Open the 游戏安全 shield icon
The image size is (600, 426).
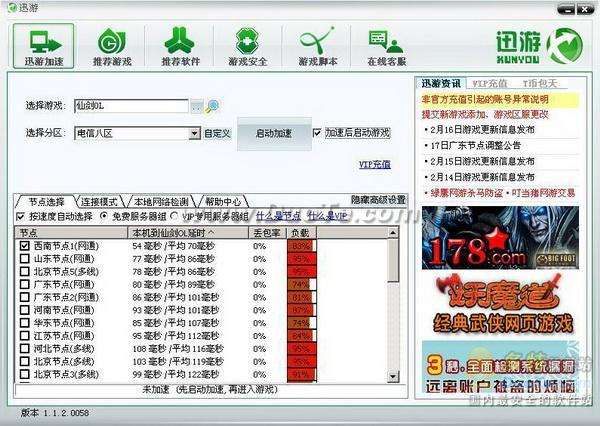click(x=248, y=46)
